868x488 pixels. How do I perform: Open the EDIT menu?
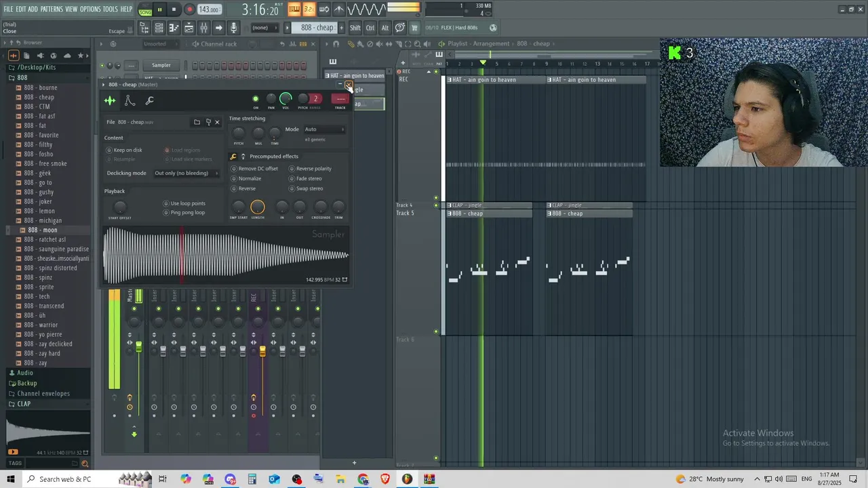[21, 9]
